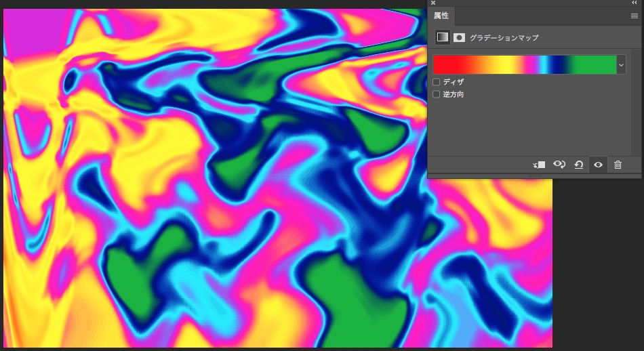The image size is (644, 351).
Task: Enable the 逆方向 checkbox
Action: pos(436,94)
